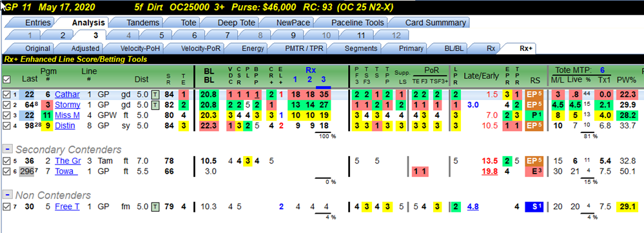
Task: Open the Original view tab
Action: 37,48
